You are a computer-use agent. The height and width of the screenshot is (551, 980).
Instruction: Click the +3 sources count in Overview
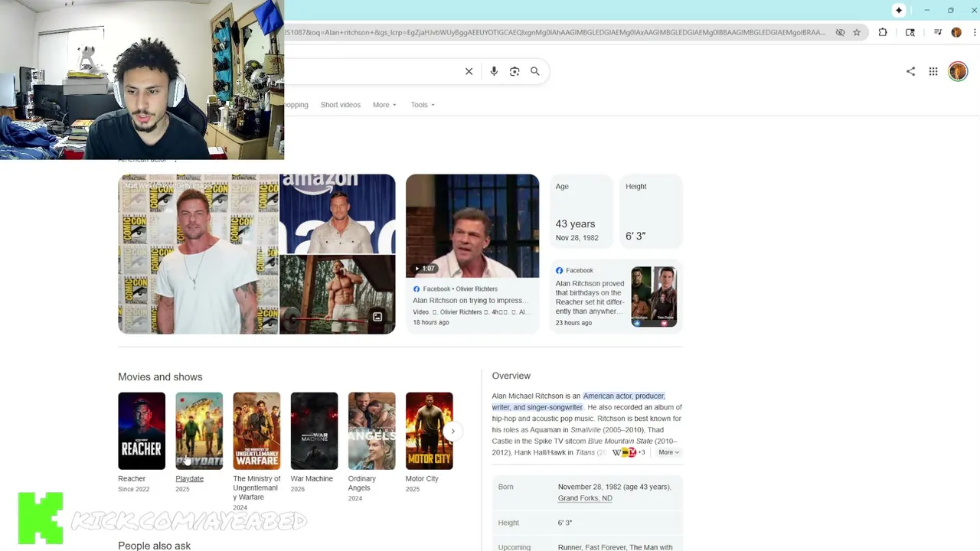641,452
